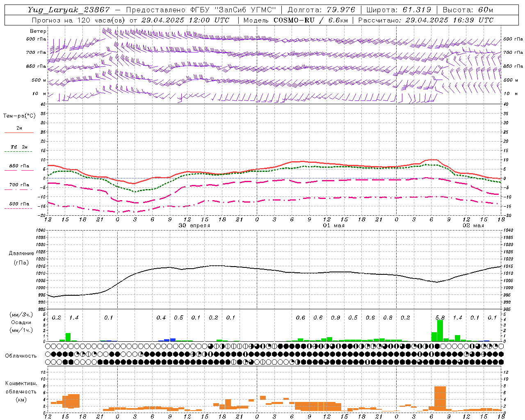Click the Облачность cloud cover label
525x420 pixels.
pyautogui.click(x=21, y=356)
